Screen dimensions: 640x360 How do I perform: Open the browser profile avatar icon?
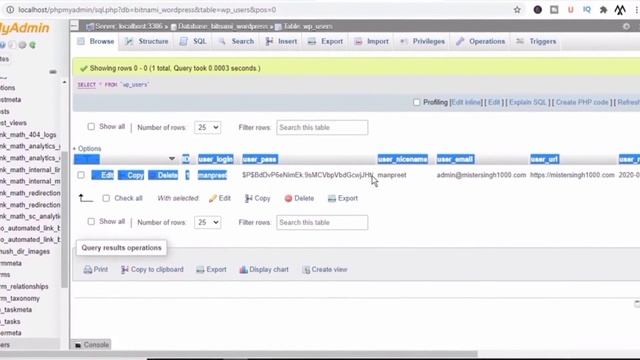pyautogui.click(x=620, y=10)
